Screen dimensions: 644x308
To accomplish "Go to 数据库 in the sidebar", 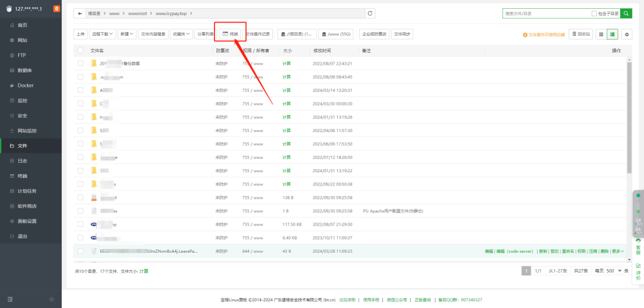I will tap(25, 70).
